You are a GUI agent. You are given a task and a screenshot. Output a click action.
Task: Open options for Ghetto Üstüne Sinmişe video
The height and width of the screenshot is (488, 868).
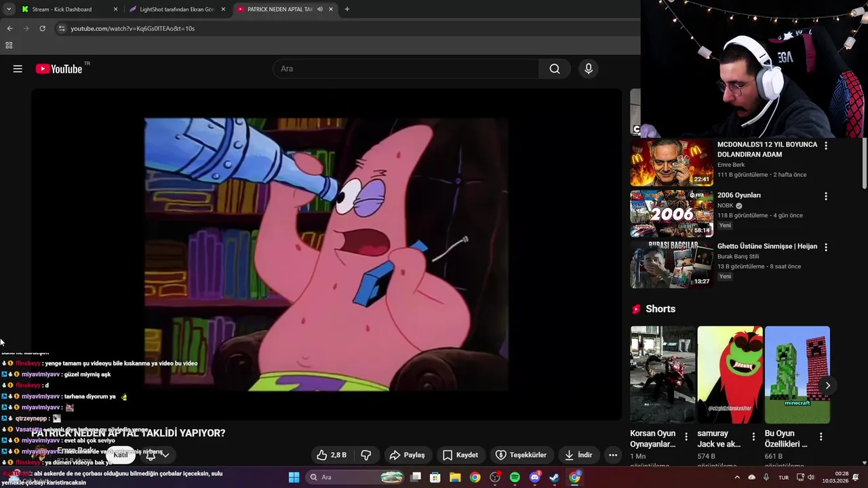(x=825, y=247)
